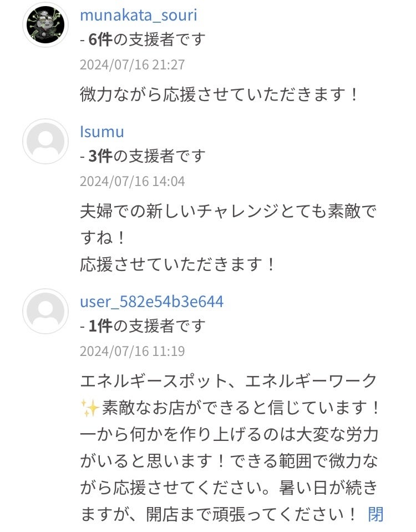Open the user_582e54b3e644 username link
The height and width of the screenshot is (532, 416).
[x=151, y=302]
